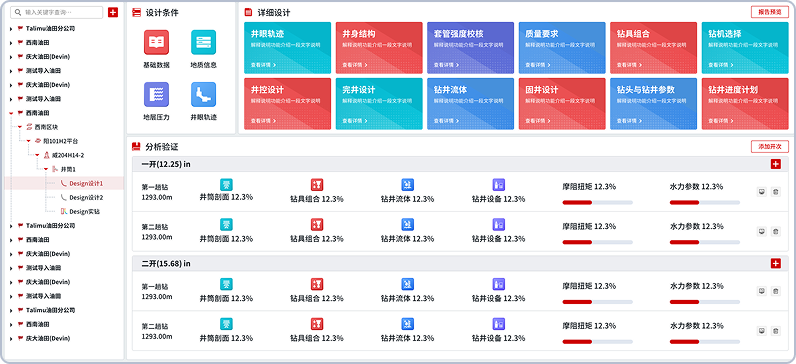Open the 钻井进度计划 card
796x364 pixels.
tap(745, 104)
